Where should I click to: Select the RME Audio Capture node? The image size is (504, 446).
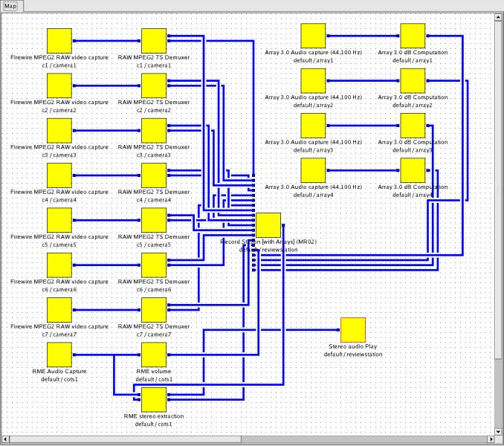pyautogui.click(x=59, y=355)
